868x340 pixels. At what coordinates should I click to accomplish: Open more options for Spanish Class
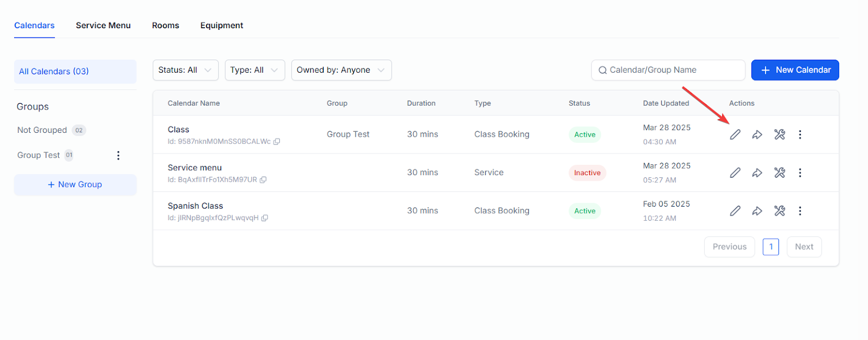tap(800, 211)
